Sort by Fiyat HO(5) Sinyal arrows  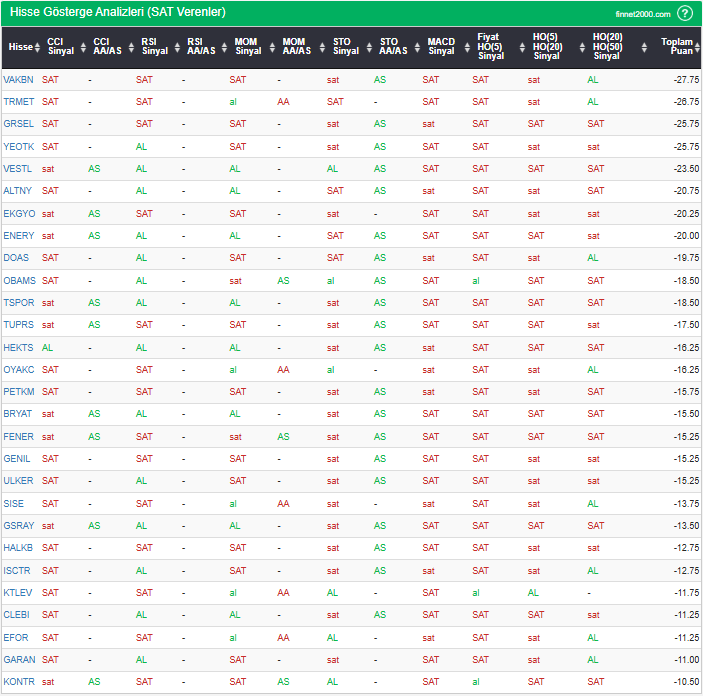pos(520,47)
